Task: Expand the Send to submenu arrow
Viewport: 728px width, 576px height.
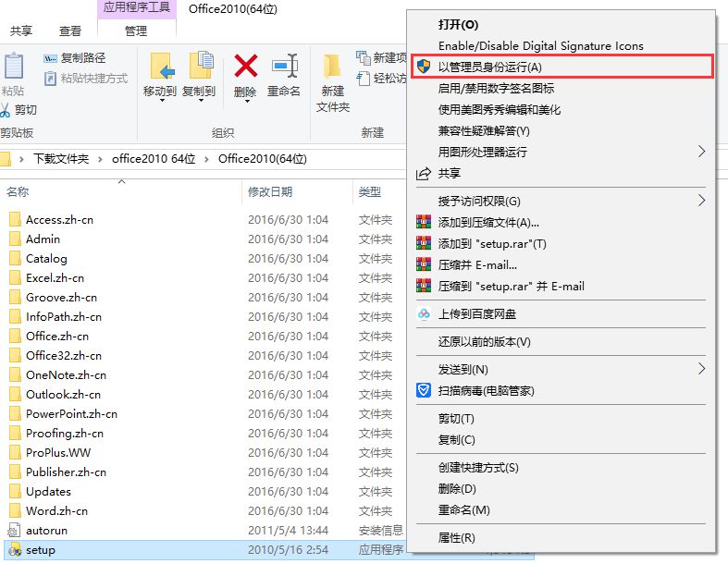Action: coord(701,369)
